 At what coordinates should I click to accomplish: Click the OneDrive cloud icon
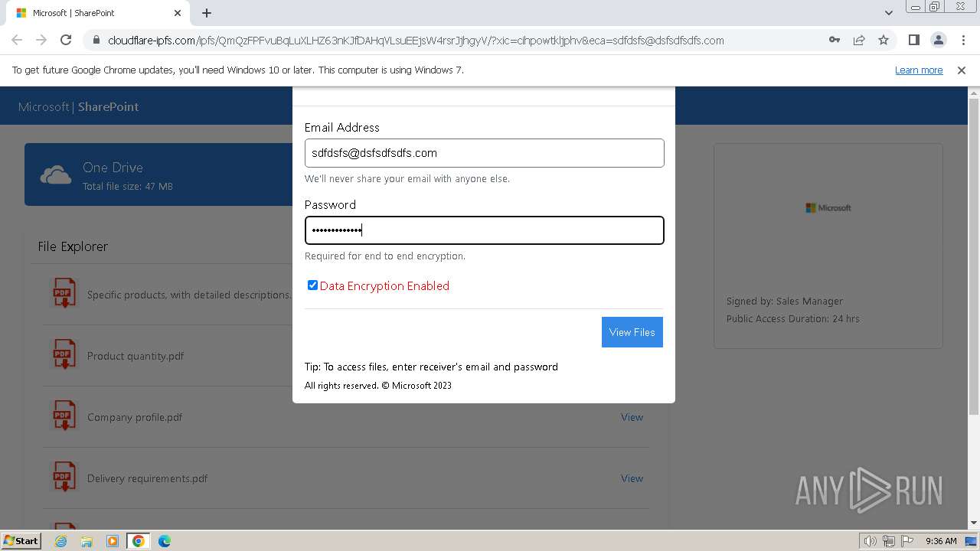(56, 175)
